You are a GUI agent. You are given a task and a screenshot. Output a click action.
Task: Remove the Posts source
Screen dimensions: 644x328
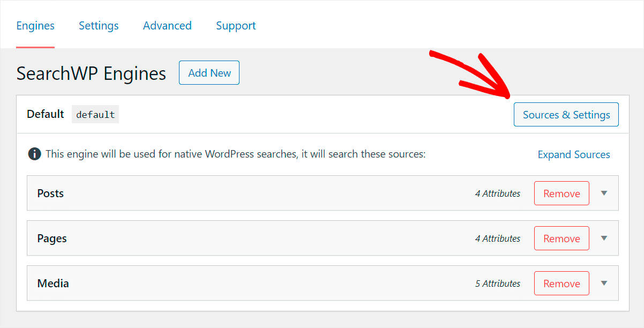click(x=561, y=193)
